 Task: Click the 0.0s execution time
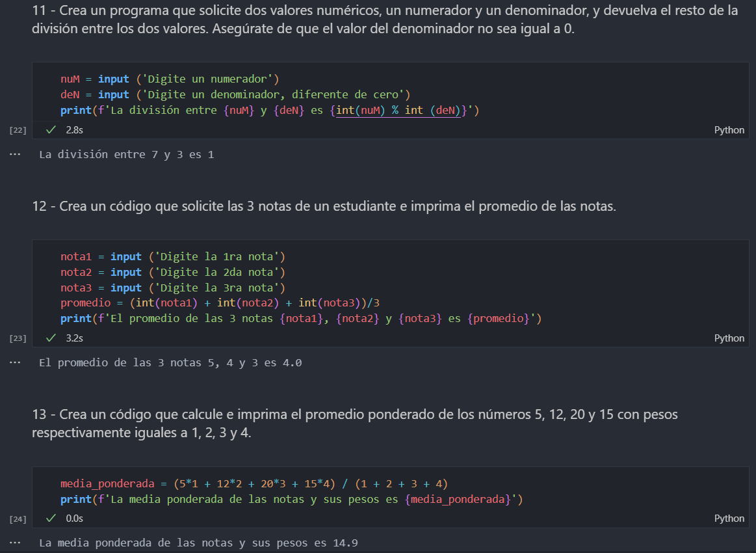74,519
